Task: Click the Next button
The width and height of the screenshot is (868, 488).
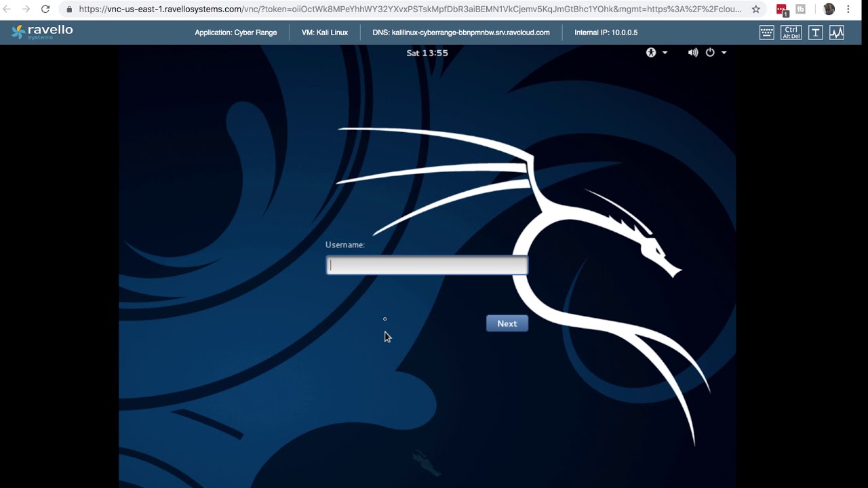Action: 507,323
